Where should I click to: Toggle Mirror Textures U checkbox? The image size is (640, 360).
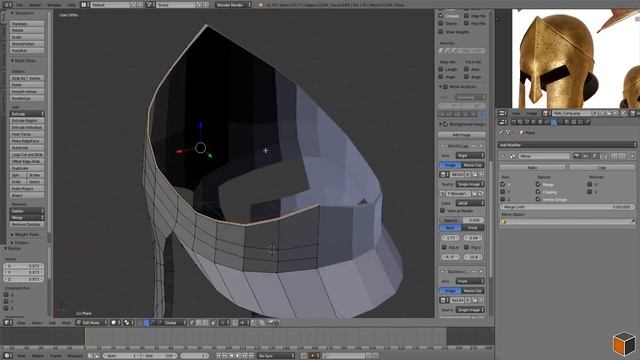[x=590, y=184]
